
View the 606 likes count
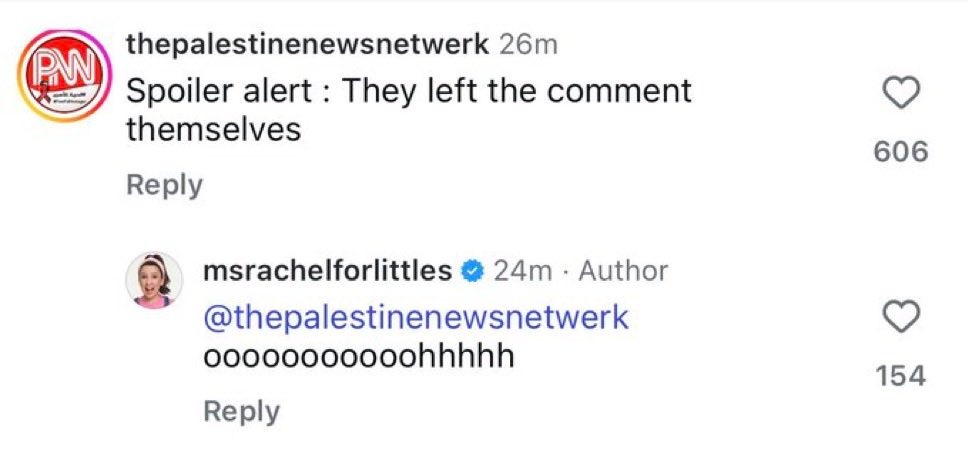pyautogui.click(x=901, y=152)
